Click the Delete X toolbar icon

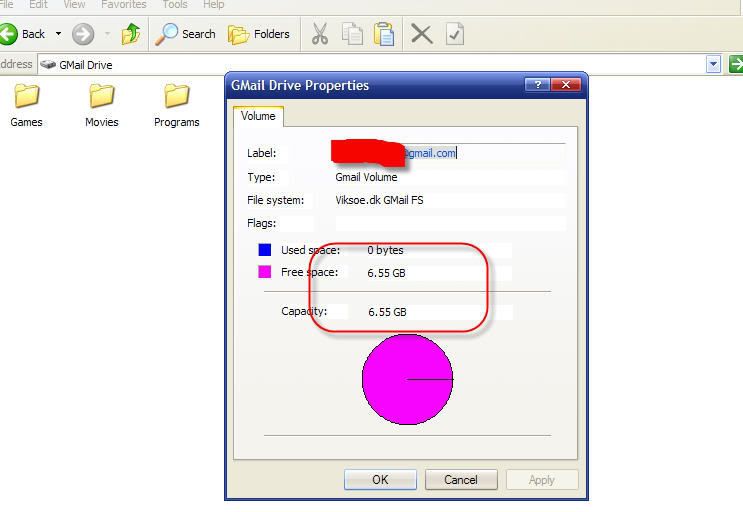click(x=421, y=34)
